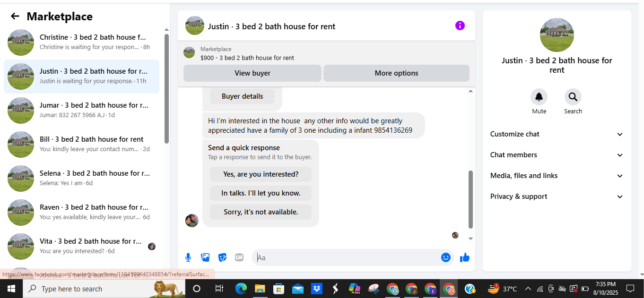The height and width of the screenshot is (298, 644).
Task: Open the GIF picker icon
Action: (239, 257)
